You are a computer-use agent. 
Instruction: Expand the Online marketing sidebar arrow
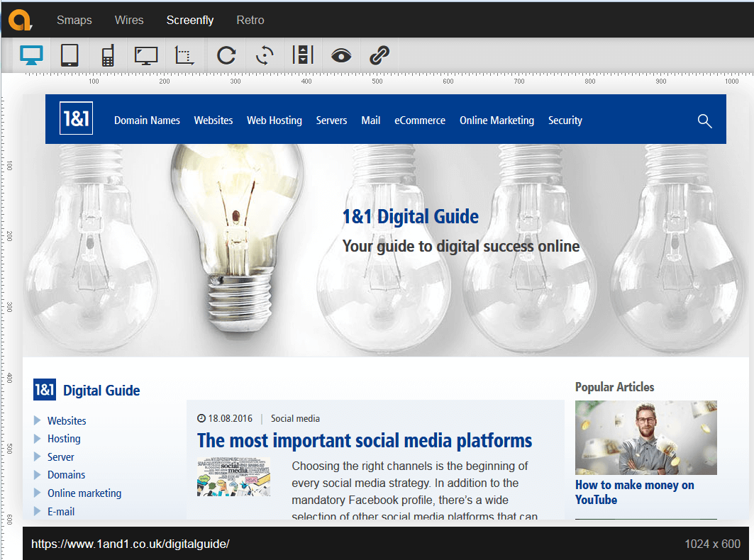pos(37,493)
